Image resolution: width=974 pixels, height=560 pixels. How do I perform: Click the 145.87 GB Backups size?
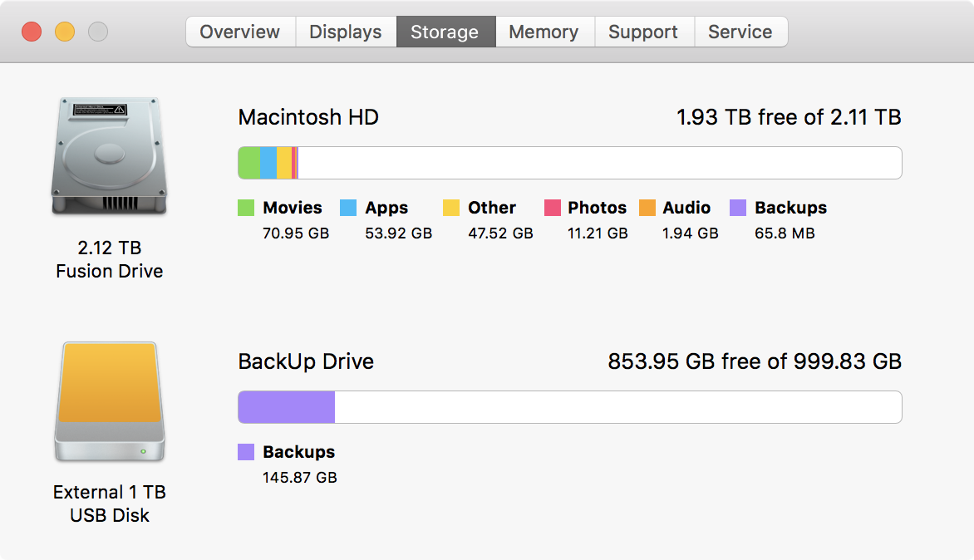pos(300,478)
